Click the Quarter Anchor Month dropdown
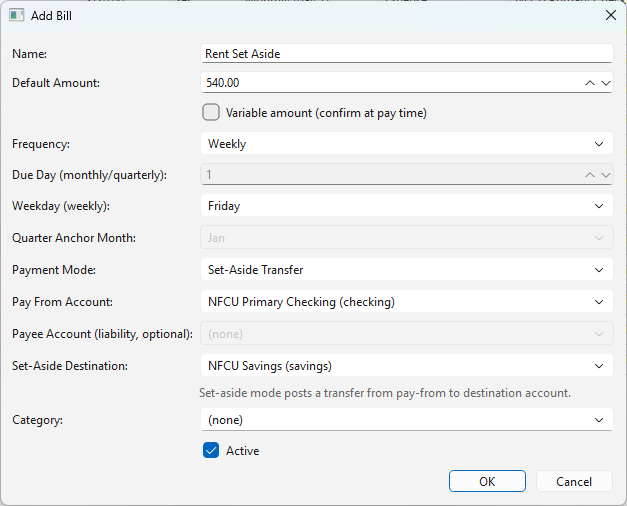The width and height of the screenshot is (627, 506). click(x=406, y=238)
